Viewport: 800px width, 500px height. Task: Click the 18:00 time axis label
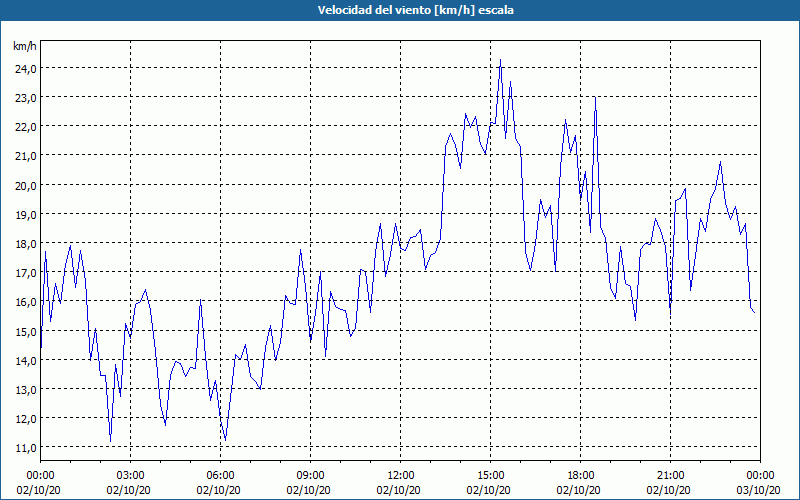[580, 476]
